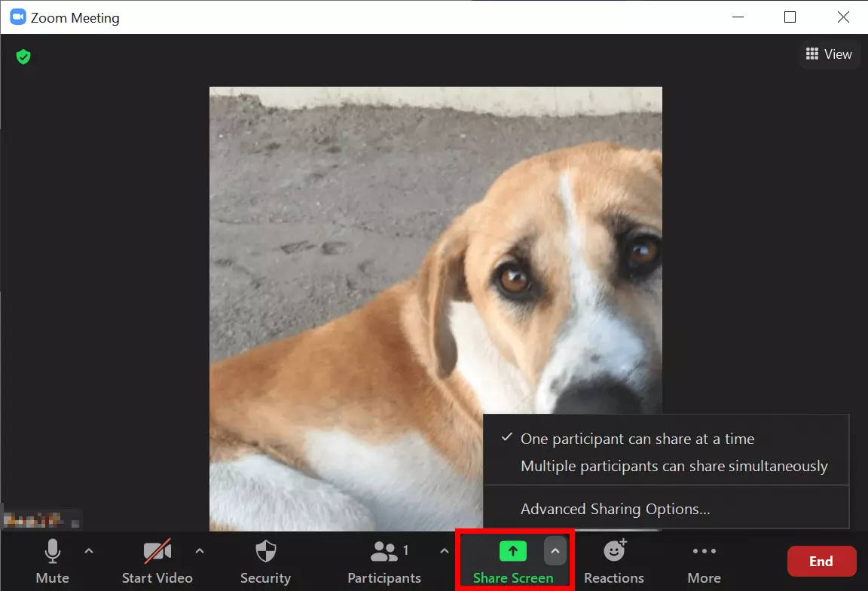The width and height of the screenshot is (868, 591).
Task: Collapse the Share Screen options arrow
Action: pos(555,551)
